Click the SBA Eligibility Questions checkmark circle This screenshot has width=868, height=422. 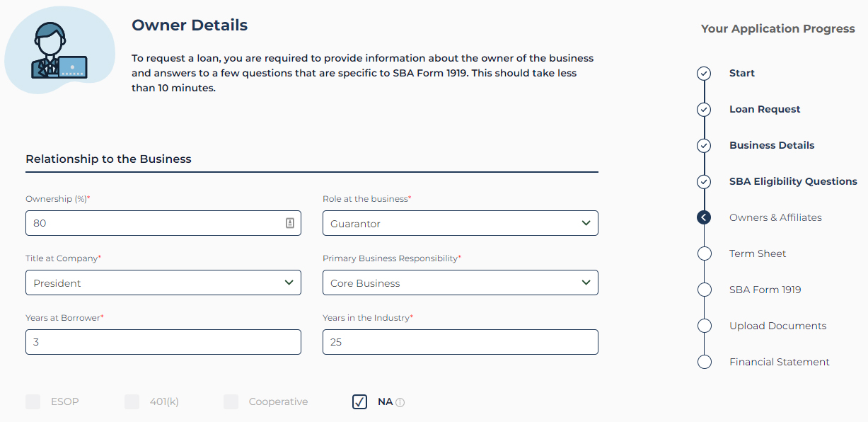[x=704, y=181]
